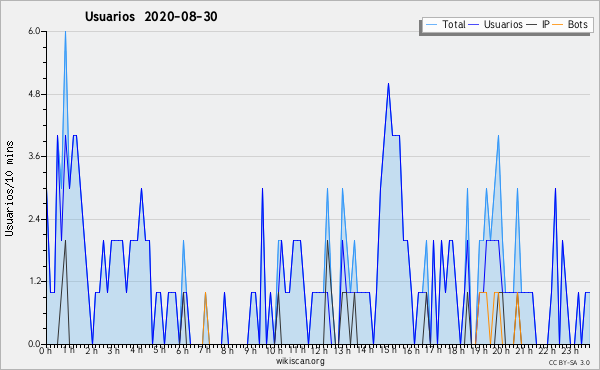Click the '6 h' x-axis label
The image size is (600, 370).
click(x=182, y=351)
